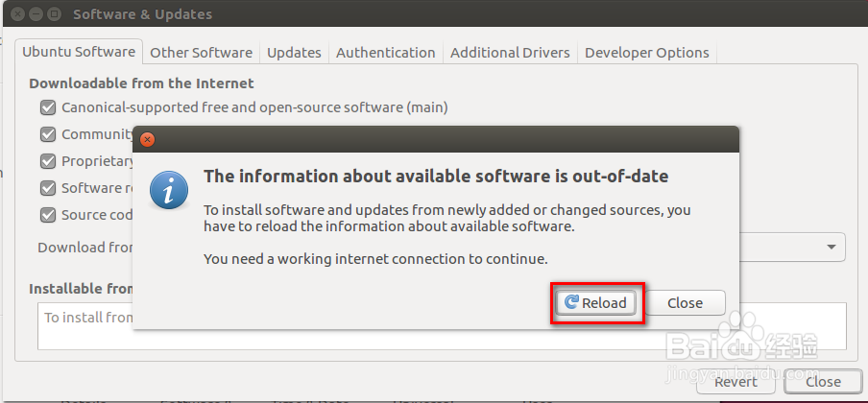Click 'You need a working internet connection' text
868x403 pixels.
tap(375, 258)
